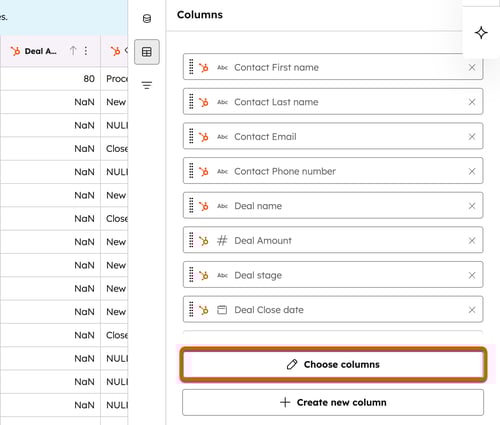The width and height of the screenshot is (500, 425).
Task: Grab the drag handle of Deal name
Action: tap(191, 205)
